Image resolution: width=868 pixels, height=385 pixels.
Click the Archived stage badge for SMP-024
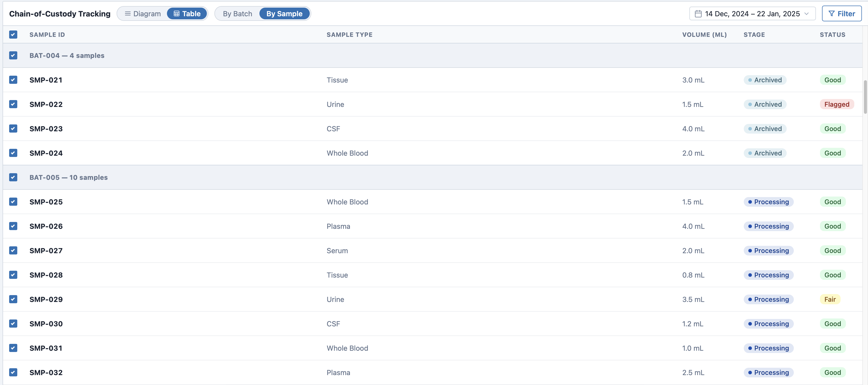click(x=765, y=153)
